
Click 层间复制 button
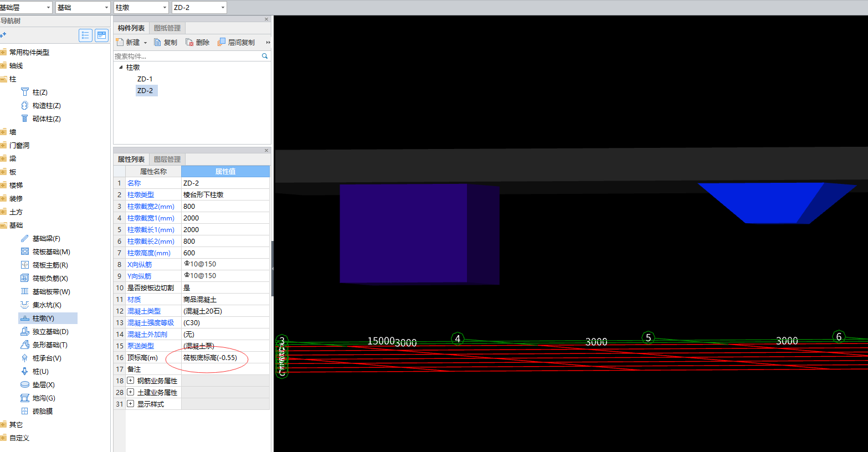[x=237, y=42]
